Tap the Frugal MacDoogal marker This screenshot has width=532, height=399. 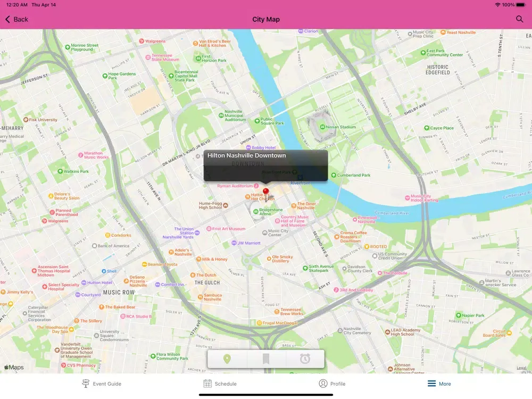point(259,323)
